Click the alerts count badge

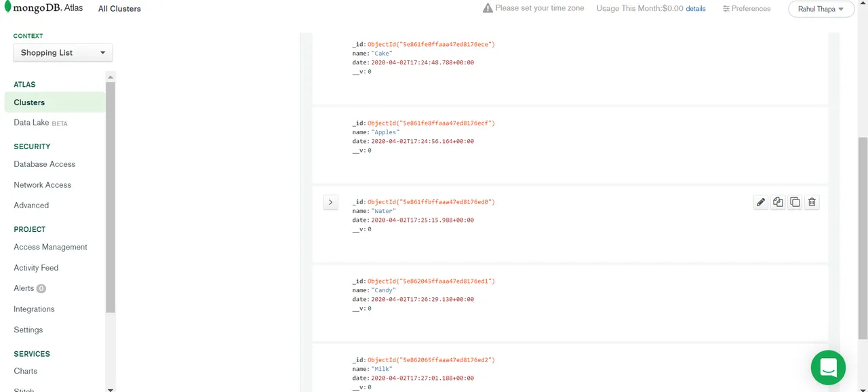[x=41, y=288]
